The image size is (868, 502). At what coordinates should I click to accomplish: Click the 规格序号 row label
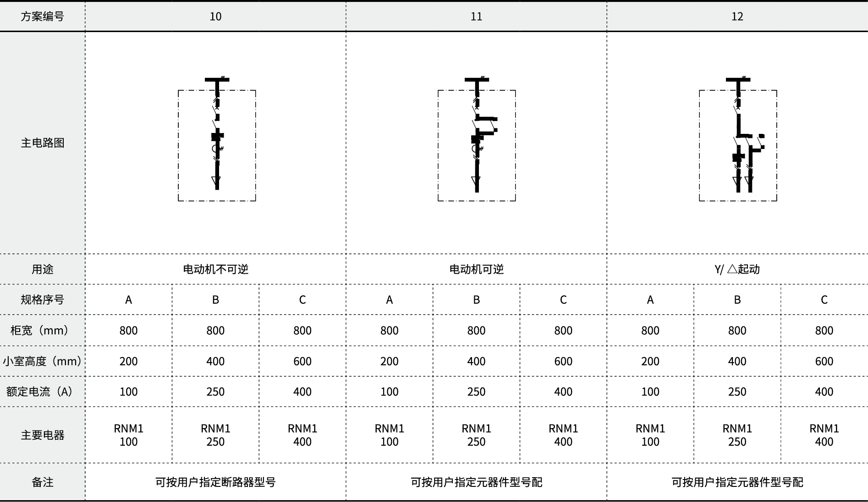pos(42,300)
